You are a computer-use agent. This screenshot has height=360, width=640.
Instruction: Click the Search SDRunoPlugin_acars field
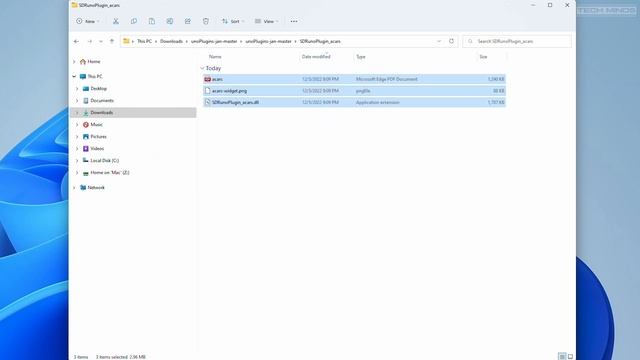tap(517, 41)
